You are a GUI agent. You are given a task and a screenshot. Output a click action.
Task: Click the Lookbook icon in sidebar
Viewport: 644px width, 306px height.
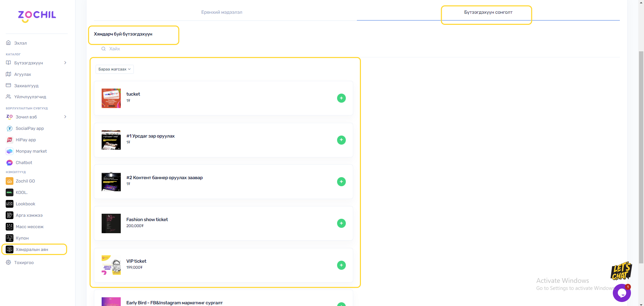9,204
